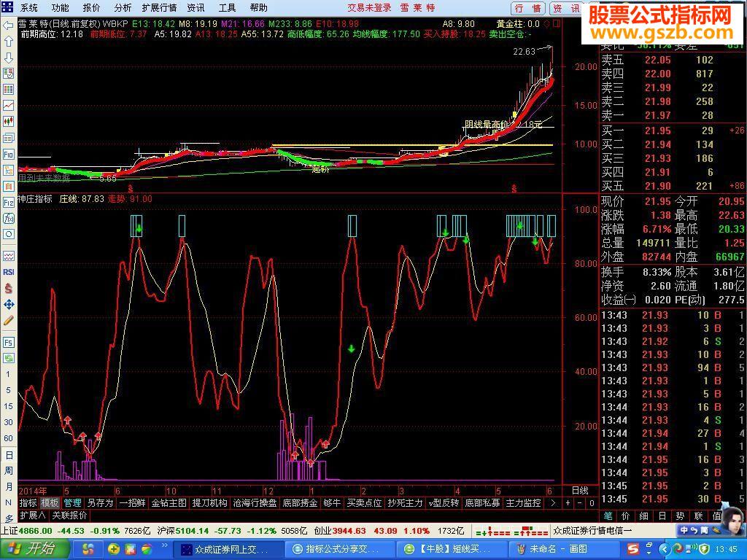
Task: Select the candlestick chart icon in the left toolbar
Action: [8, 121]
